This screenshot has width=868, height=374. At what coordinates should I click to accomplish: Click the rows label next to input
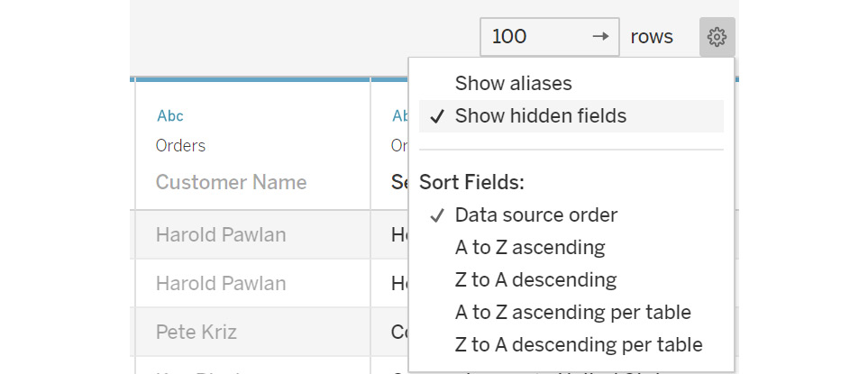click(x=652, y=37)
